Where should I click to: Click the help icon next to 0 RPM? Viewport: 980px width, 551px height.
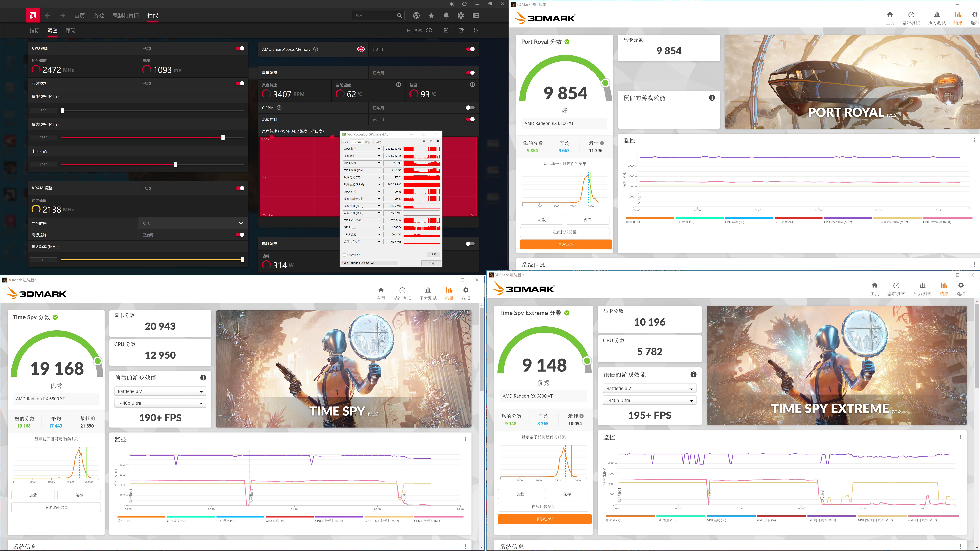[279, 108]
